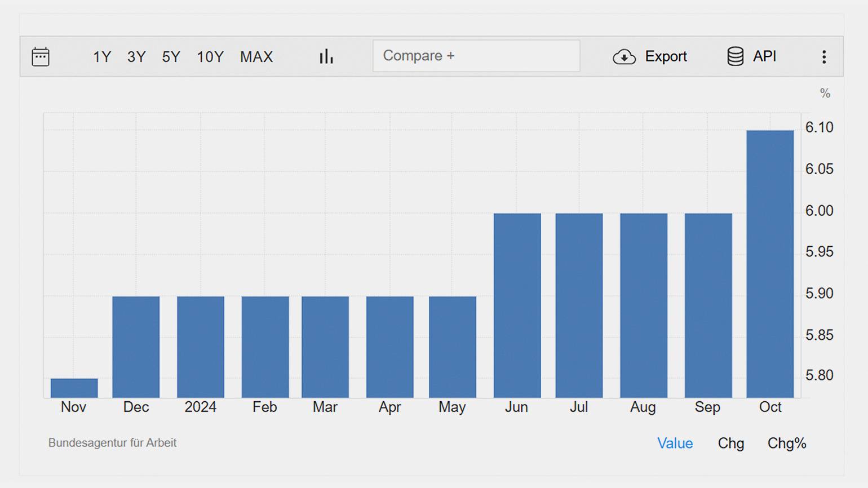Open the calendar date picker icon
Viewport: 868px width, 488px height.
coord(41,56)
